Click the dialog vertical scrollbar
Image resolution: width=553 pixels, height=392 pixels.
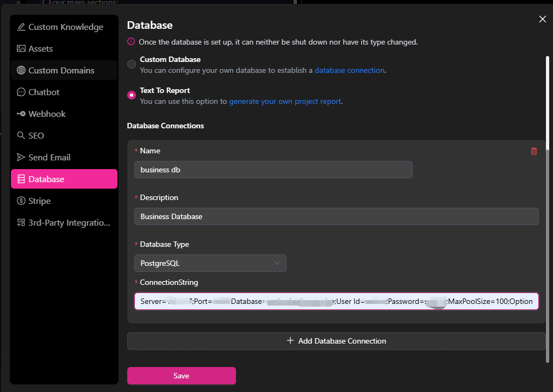point(548,210)
